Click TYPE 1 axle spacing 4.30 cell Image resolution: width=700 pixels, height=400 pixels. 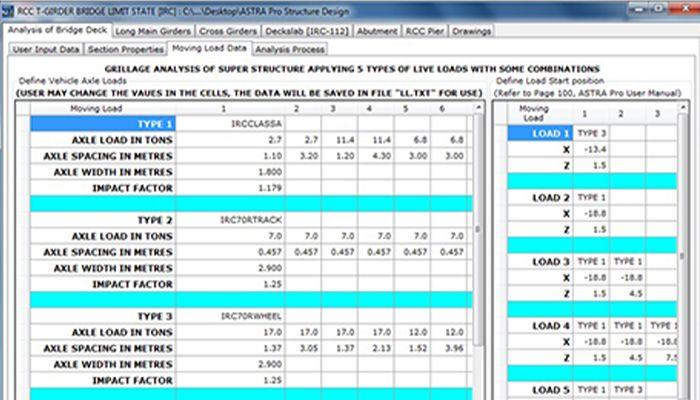pyautogui.click(x=376, y=156)
